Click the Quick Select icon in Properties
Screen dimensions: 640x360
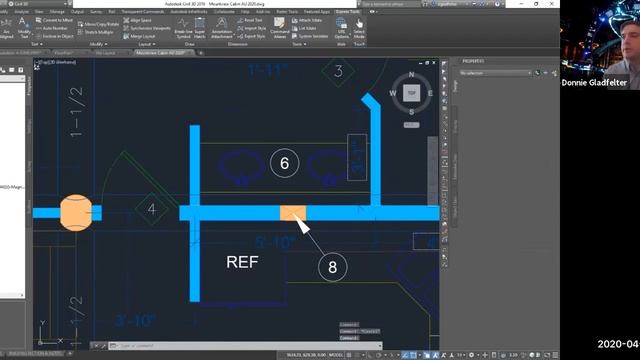tap(554, 73)
